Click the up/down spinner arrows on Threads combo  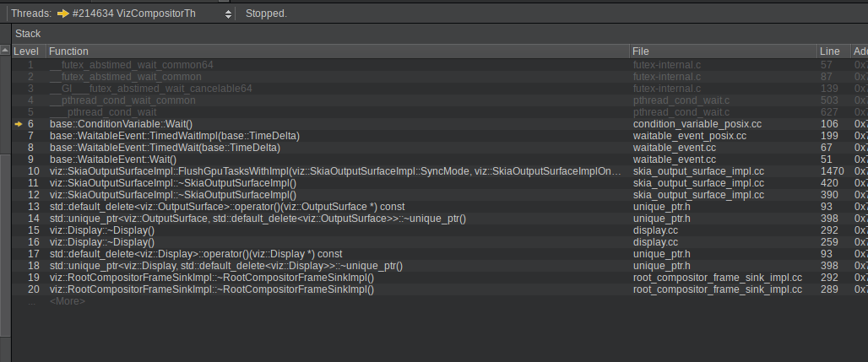pos(228,14)
